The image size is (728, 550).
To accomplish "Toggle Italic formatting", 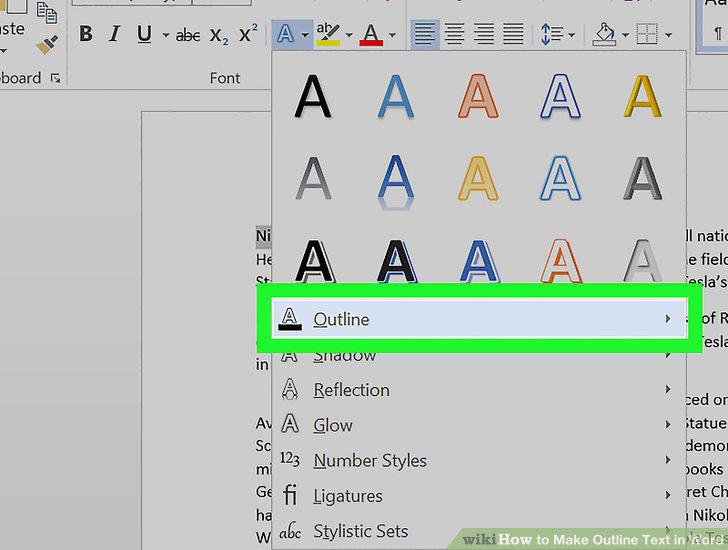I will [114, 34].
